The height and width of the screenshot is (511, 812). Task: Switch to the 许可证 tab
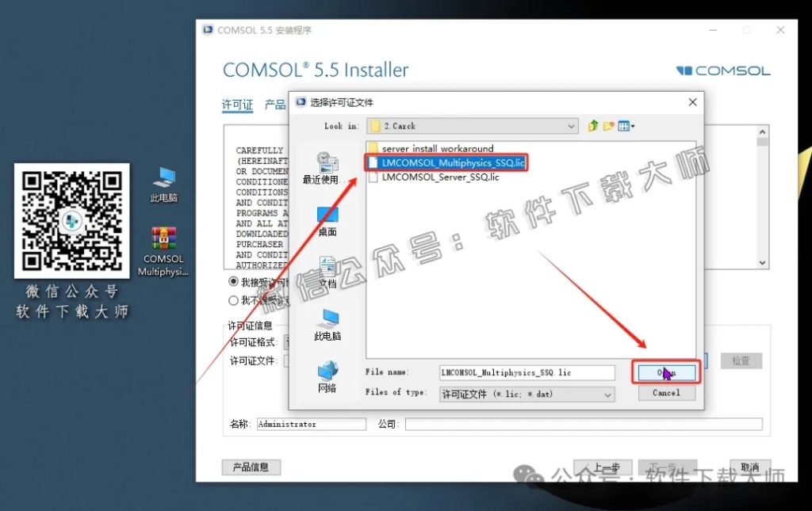[236, 105]
